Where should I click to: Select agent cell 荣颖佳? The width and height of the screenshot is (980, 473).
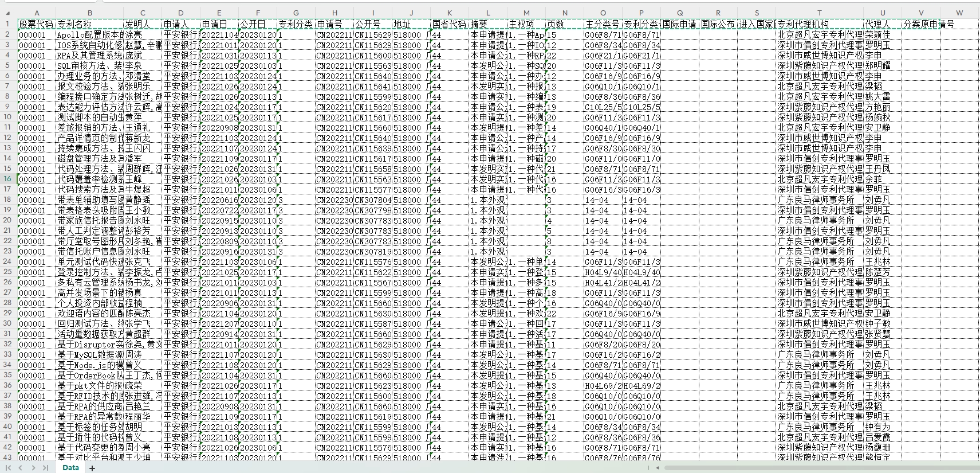[x=883, y=34]
